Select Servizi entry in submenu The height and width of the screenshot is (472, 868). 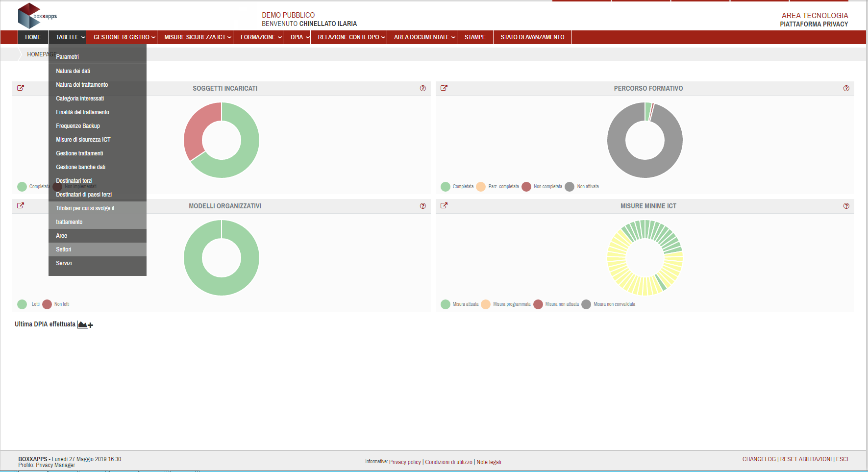tap(98, 263)
